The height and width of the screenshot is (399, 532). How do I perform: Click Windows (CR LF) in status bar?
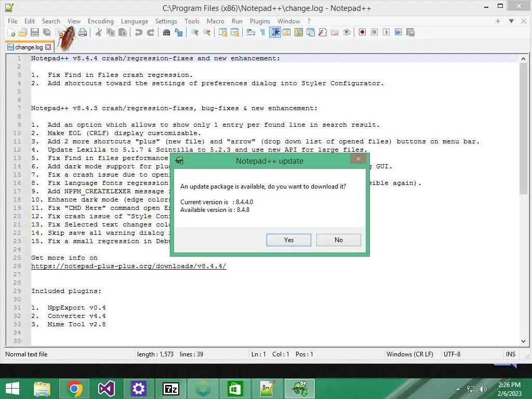pyautogui.click(x=410, y=354)
